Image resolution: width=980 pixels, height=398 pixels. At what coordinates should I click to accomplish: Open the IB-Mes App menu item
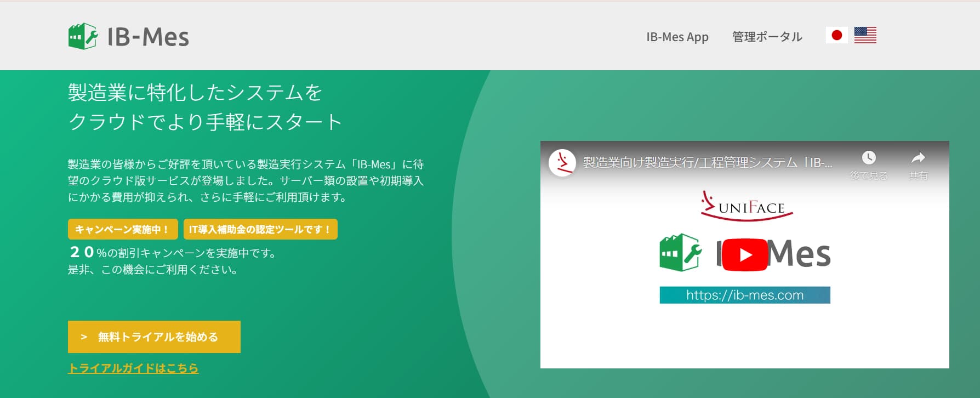677,37
